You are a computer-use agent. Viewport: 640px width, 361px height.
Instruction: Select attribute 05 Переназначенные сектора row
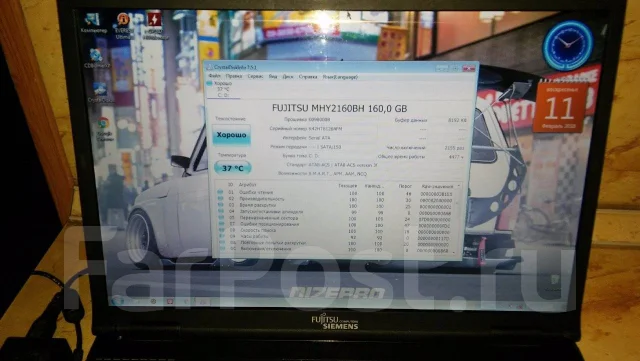(x=336, y=218)
